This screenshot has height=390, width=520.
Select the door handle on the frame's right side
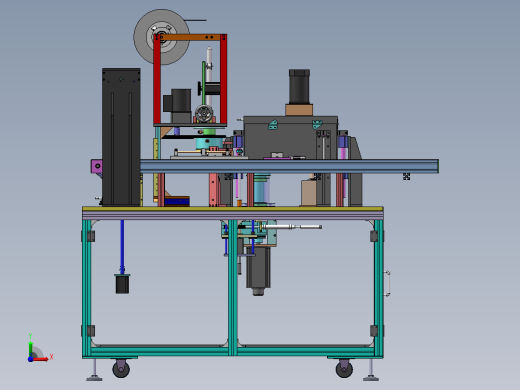[387, 284]
